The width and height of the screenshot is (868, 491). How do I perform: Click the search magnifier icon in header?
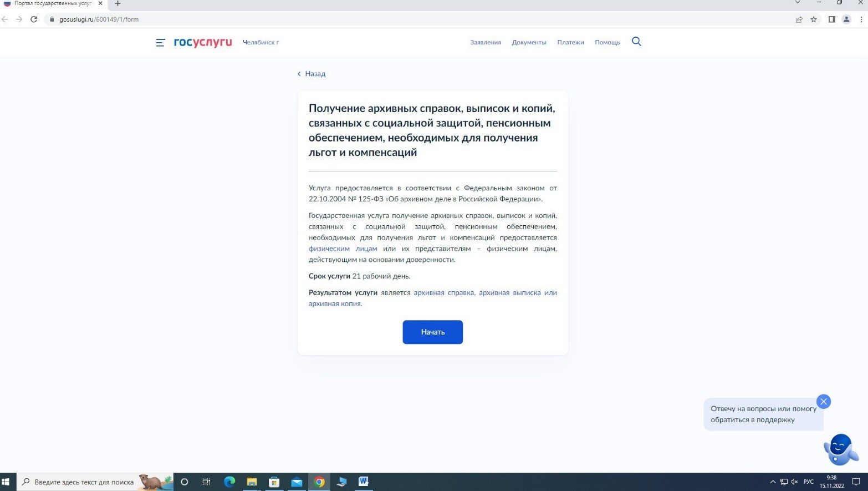pyautogui.click(x=636, y=42)
